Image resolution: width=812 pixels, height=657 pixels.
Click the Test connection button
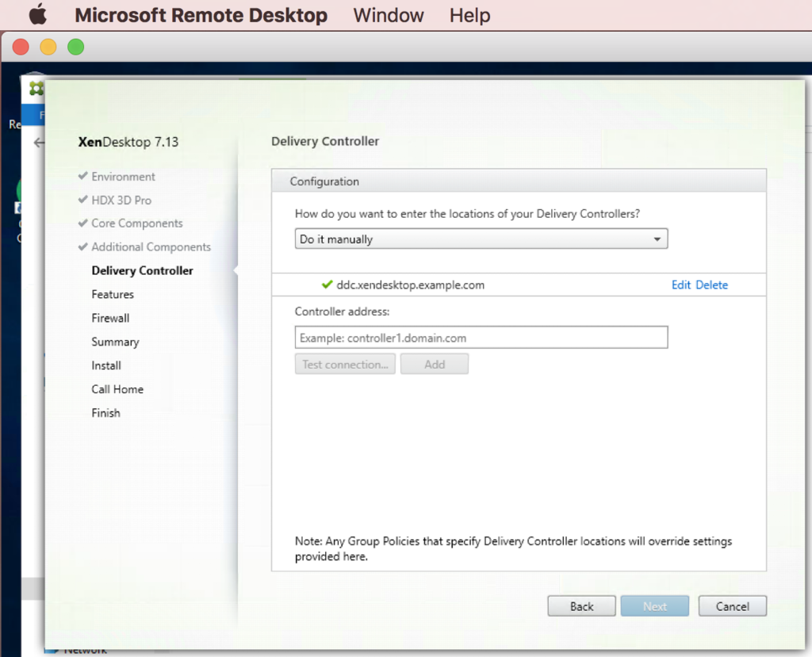(x=345, y=364)
